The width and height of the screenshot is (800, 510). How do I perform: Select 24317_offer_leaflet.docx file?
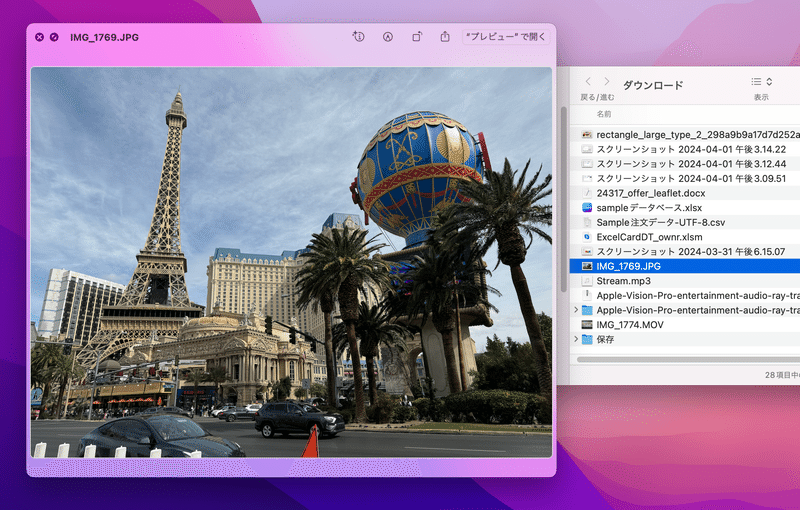click(x=685, y=193)
